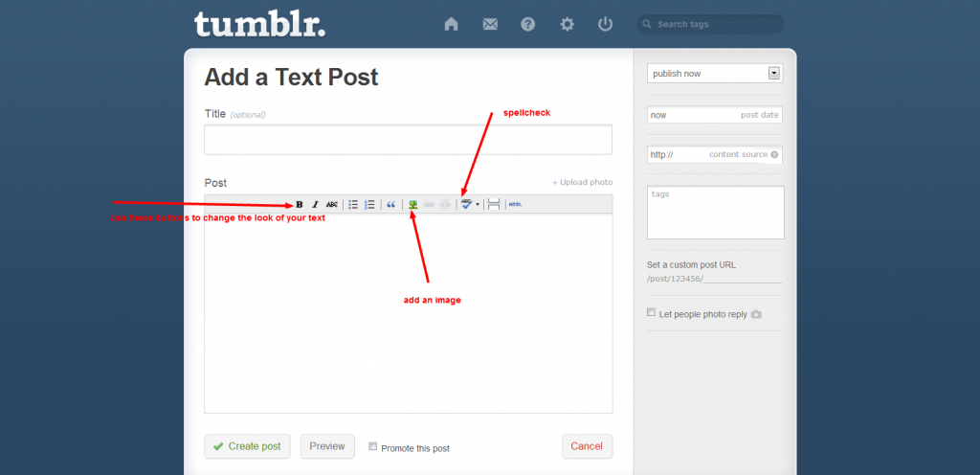Click the unlink broken chain icon

coord(445,204)
